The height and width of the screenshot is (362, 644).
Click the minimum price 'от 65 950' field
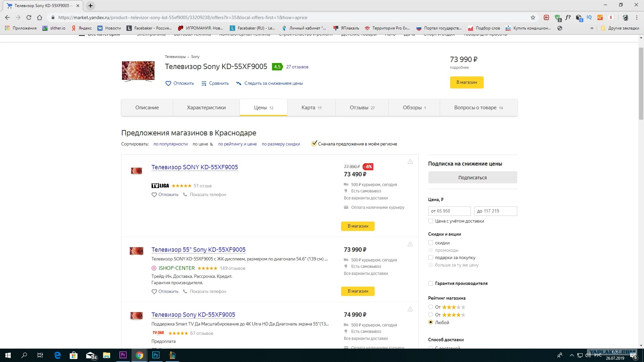(449, 211)
